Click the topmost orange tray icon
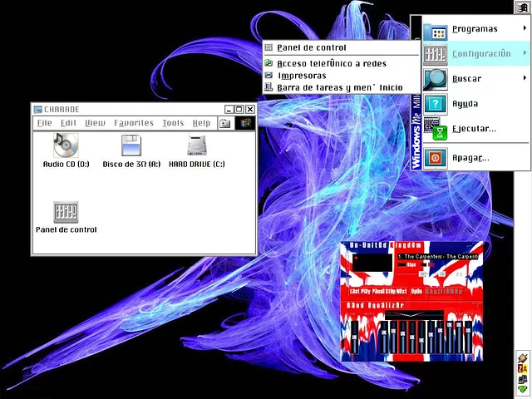This screenshot has width=532, height=399. 523,358
